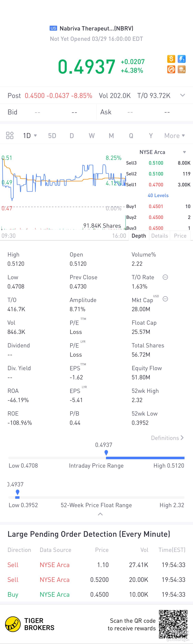Tap the Intraday Price Range marker
The width and height of the screenshot is (193, 644).
pos(106,453)
